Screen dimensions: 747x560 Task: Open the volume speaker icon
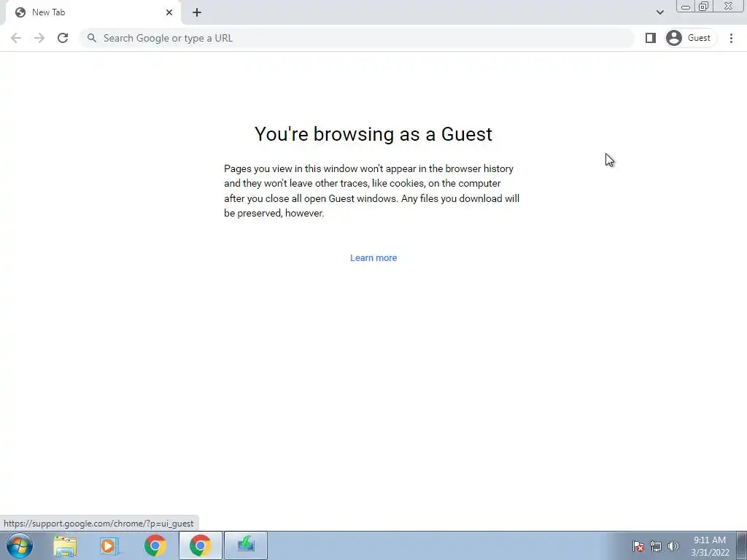point(673,546)
